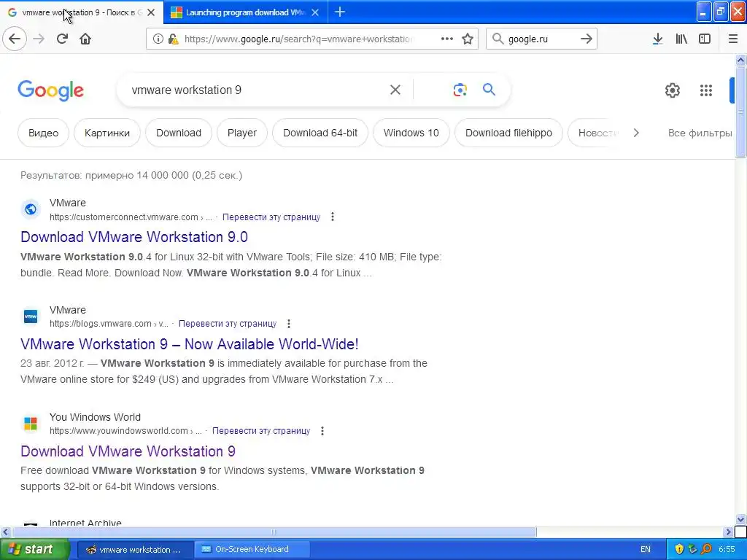This screenshot has height=560, width=747.
Task: Open the Google apps grid
Action: click(x=706, y=90)
